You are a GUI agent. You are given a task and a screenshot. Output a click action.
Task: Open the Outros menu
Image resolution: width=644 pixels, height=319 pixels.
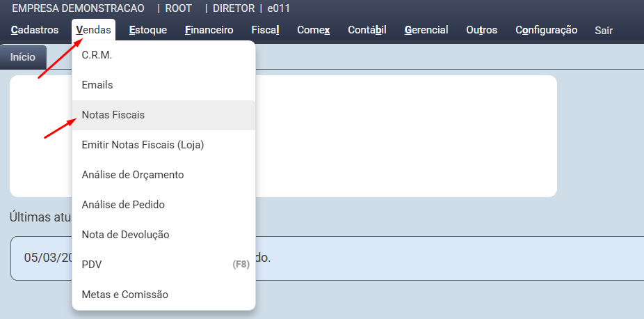pyautogui.click(x=481, y=30)
